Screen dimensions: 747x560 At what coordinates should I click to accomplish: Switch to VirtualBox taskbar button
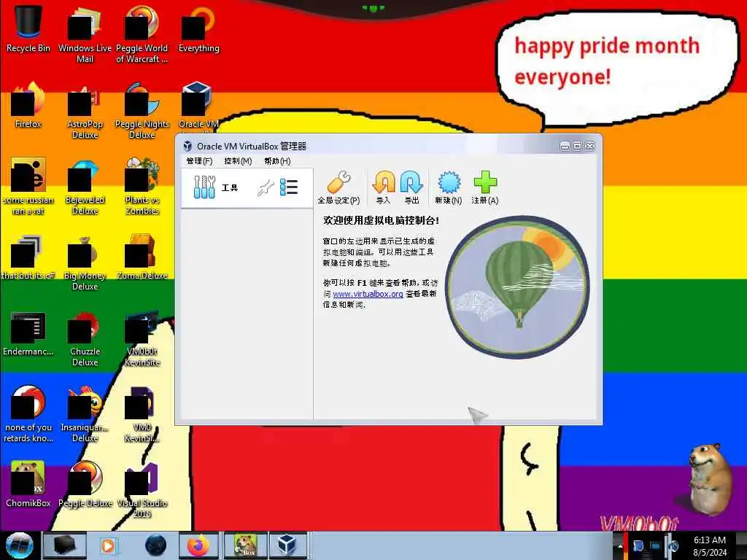(x=287, y=545)
